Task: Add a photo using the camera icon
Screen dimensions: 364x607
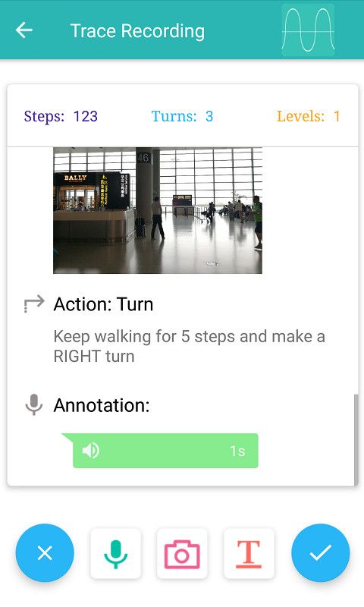Action: (x=182, y=554)
